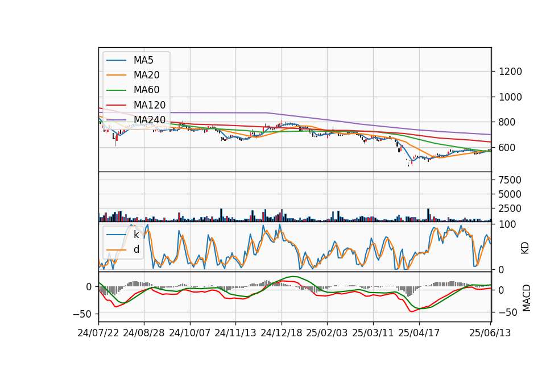This screenshot has height=392, width=546.
Task: Click the MA5 legend label
Action: point(143,60)
